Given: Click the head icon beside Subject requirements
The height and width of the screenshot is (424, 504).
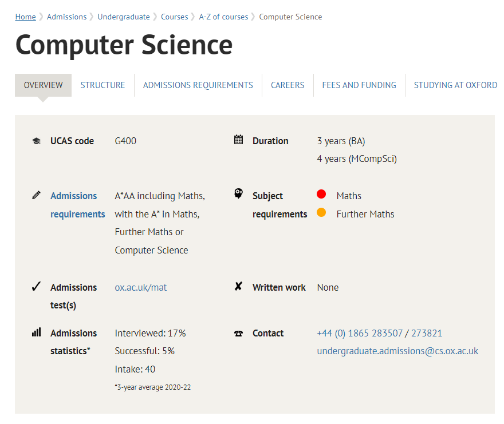Looking at the screenshot, I should point(238,194).
